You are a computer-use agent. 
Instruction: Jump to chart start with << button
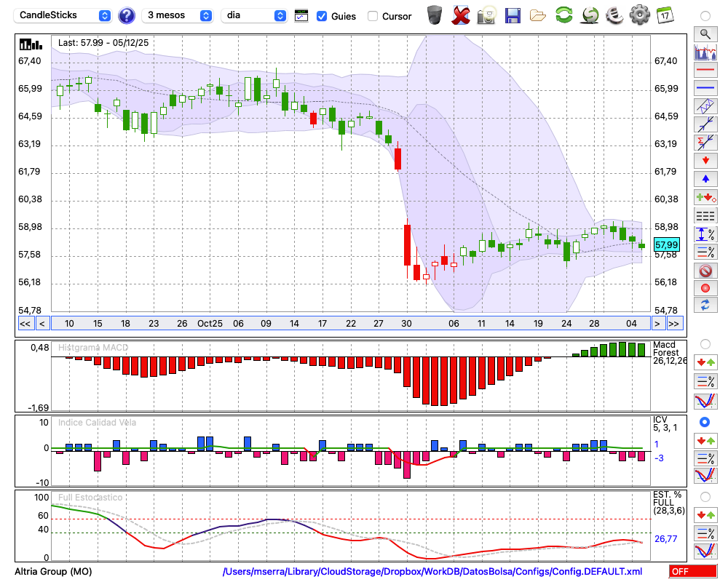(25, 324)
